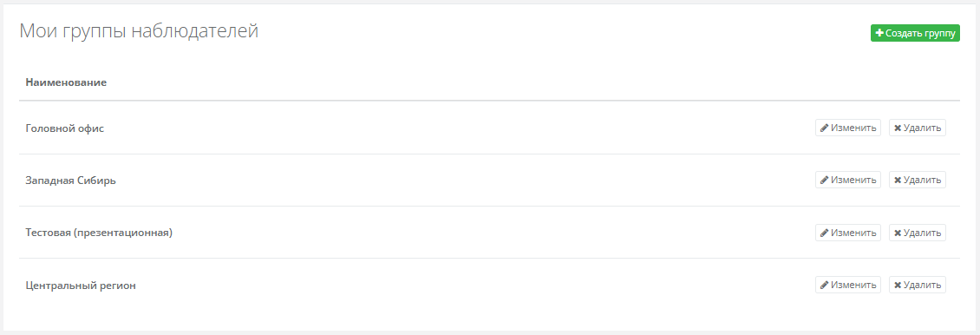Click the Мои группы наблюдателей page title

139,30
